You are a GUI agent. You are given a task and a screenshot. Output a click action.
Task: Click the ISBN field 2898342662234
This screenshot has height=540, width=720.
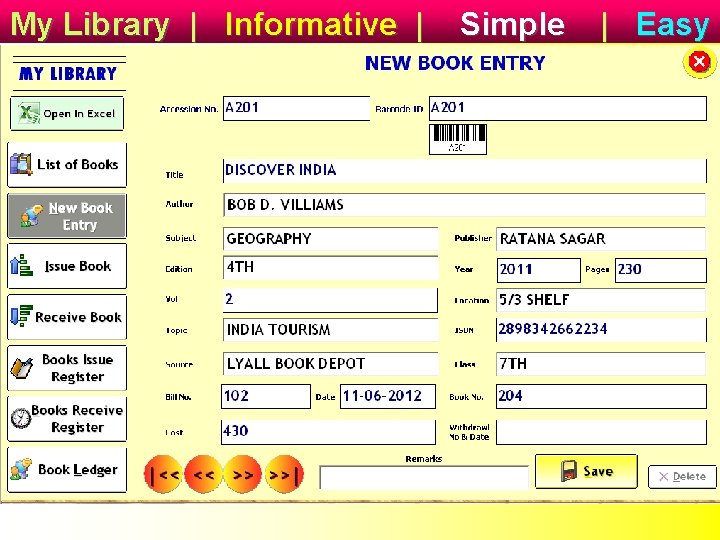pos(601,330)
